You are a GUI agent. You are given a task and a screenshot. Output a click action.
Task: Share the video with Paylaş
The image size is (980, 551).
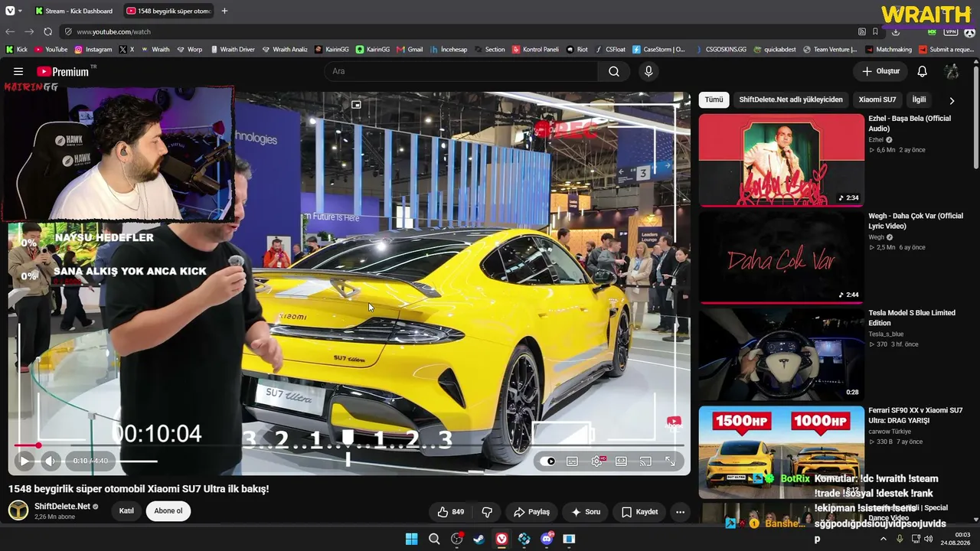pos(531,512)
